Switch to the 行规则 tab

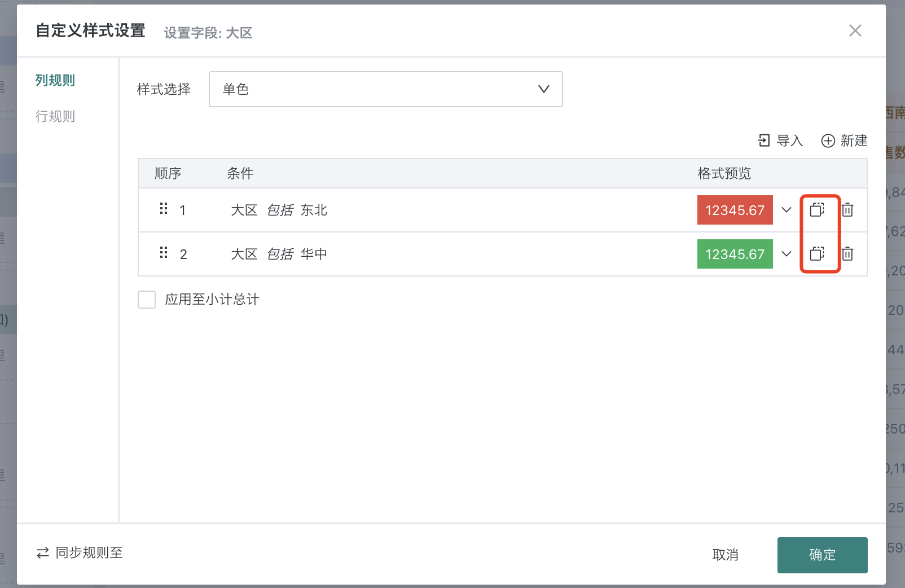click(x=55, y=116)
